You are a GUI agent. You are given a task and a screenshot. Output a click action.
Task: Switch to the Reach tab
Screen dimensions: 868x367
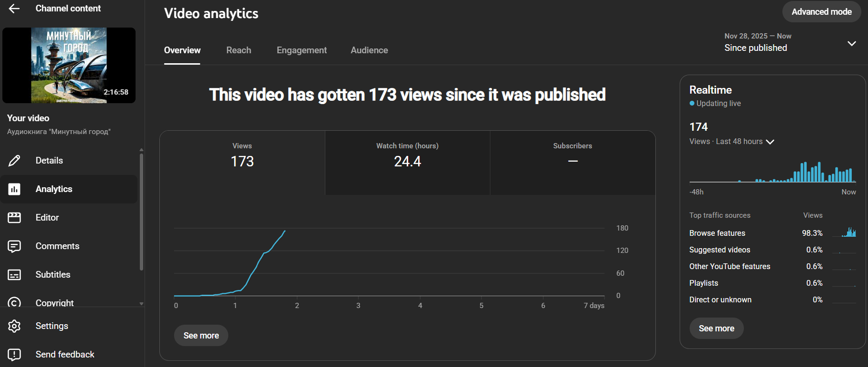239,50
